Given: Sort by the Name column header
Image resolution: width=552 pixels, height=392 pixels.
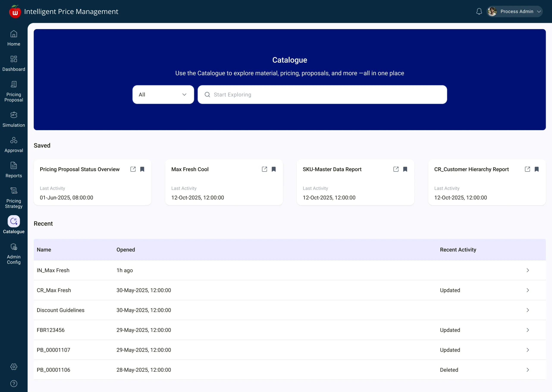Looking at the screenshot, I should [x=44, y=250].
